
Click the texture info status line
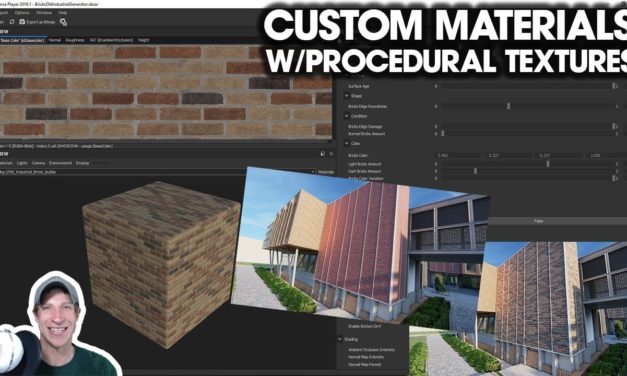click(x=56, y=146)
